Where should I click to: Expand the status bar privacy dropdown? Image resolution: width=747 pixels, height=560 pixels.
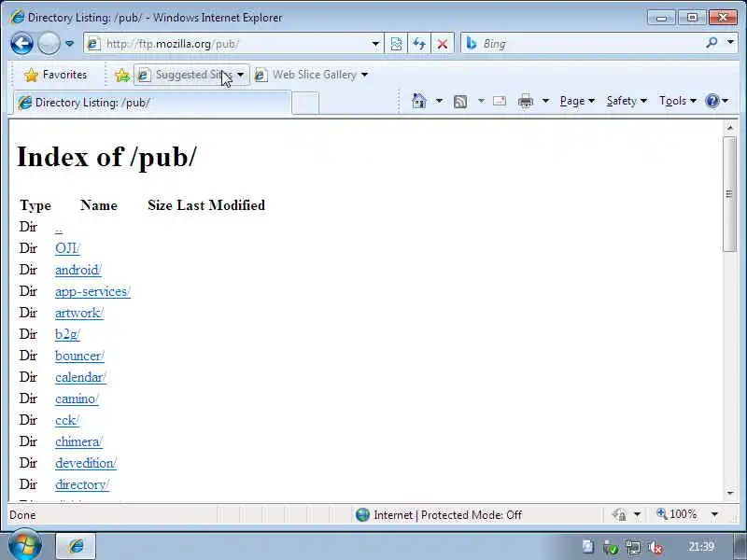637,515
